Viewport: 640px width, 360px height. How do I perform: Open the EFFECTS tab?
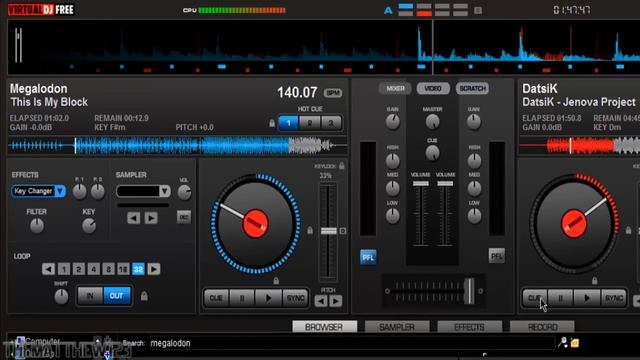point(469,327)
